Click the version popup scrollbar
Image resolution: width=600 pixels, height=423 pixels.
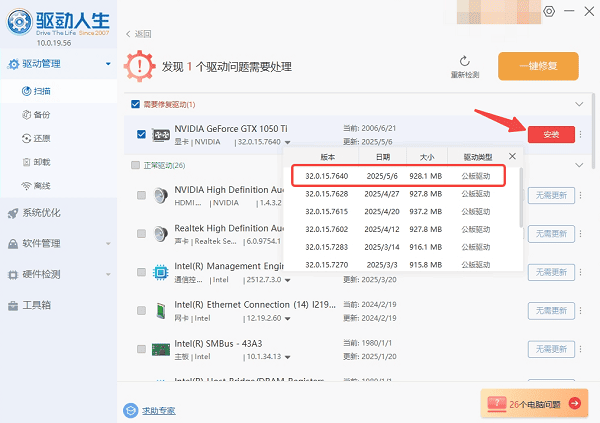coord(521,197)
